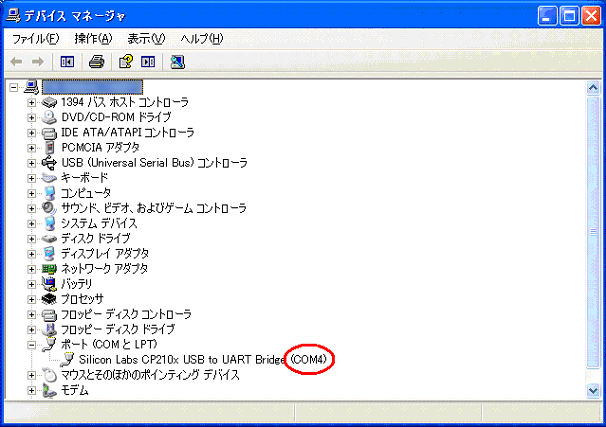Select the プロセッサ label

pos(82,299)
